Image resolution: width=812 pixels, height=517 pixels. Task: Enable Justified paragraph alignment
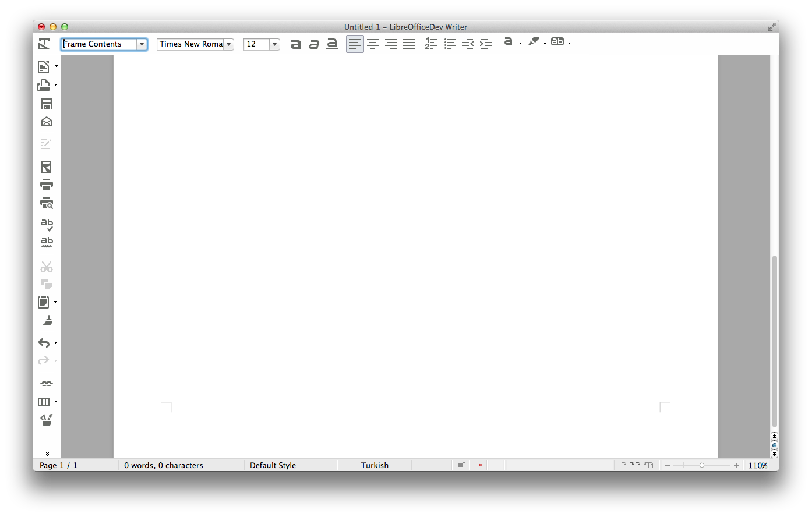pos(409,44)
